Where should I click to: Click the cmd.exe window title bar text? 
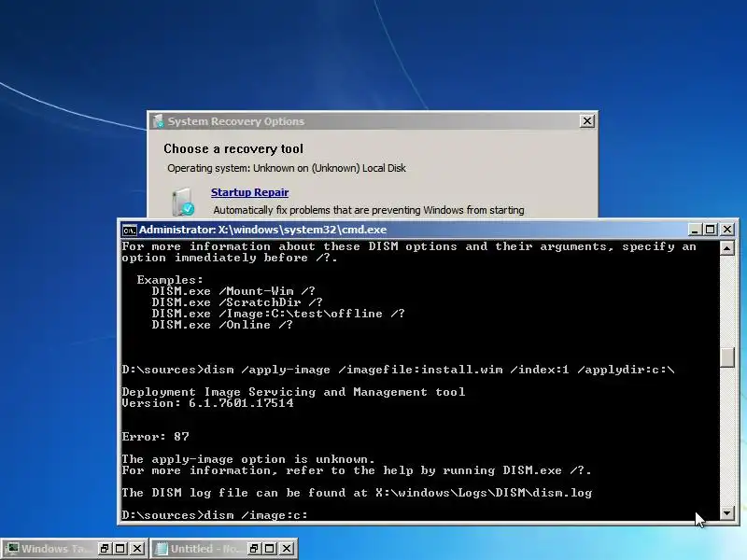point(263,230)
